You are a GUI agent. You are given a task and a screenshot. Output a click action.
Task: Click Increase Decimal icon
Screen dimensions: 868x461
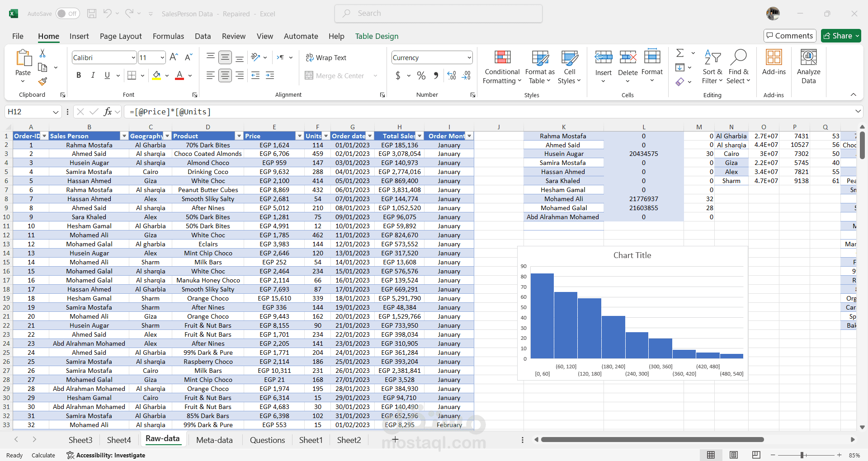(451, 75)
